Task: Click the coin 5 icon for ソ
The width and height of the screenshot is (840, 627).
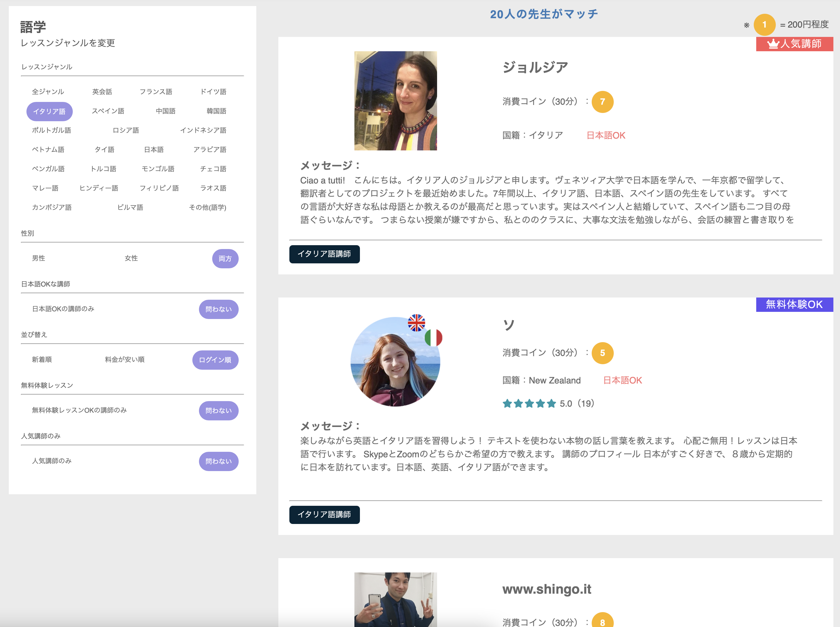Action: 602,353
